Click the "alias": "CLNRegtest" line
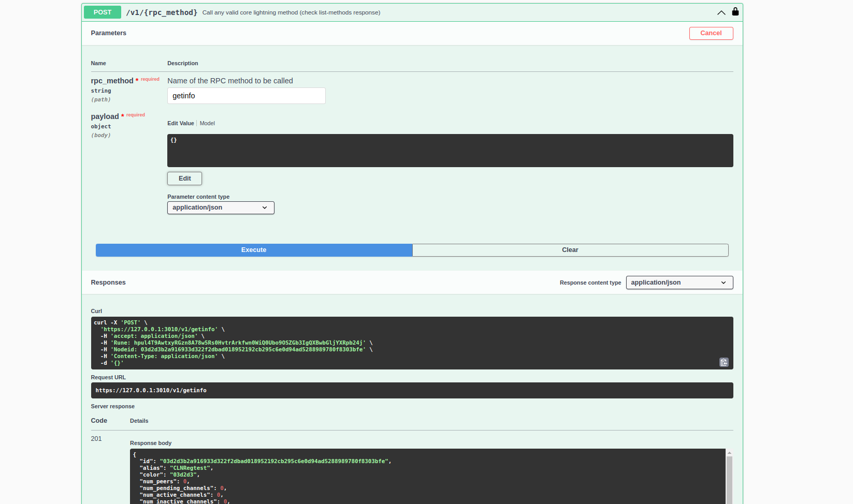Screen dimensions: 853x504 click(x=176, y=468)
